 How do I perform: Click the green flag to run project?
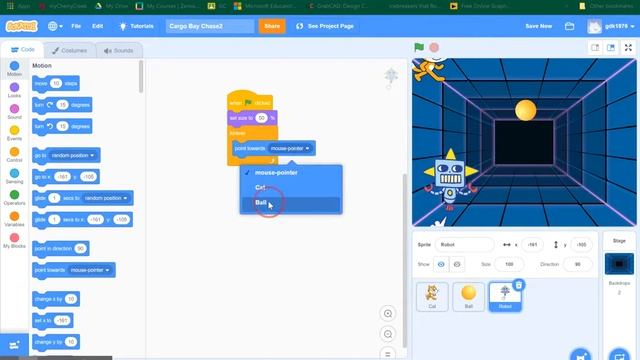(x=419, y=47)
